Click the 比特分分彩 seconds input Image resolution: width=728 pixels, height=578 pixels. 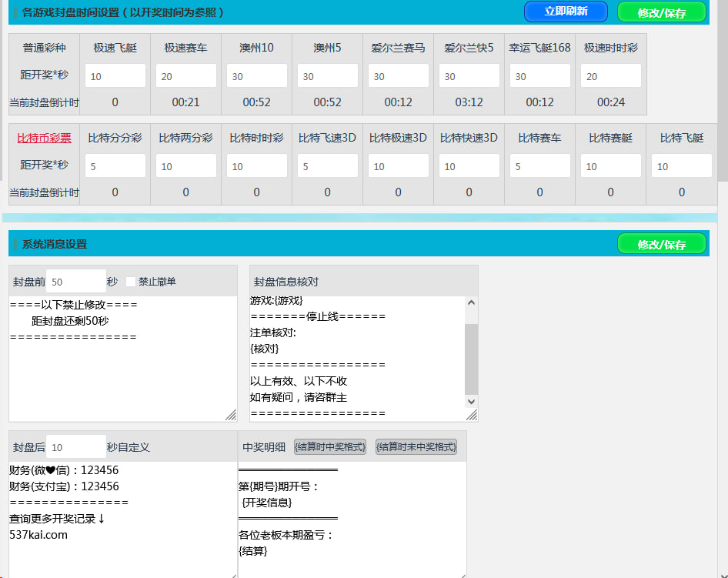click(115, 166)
